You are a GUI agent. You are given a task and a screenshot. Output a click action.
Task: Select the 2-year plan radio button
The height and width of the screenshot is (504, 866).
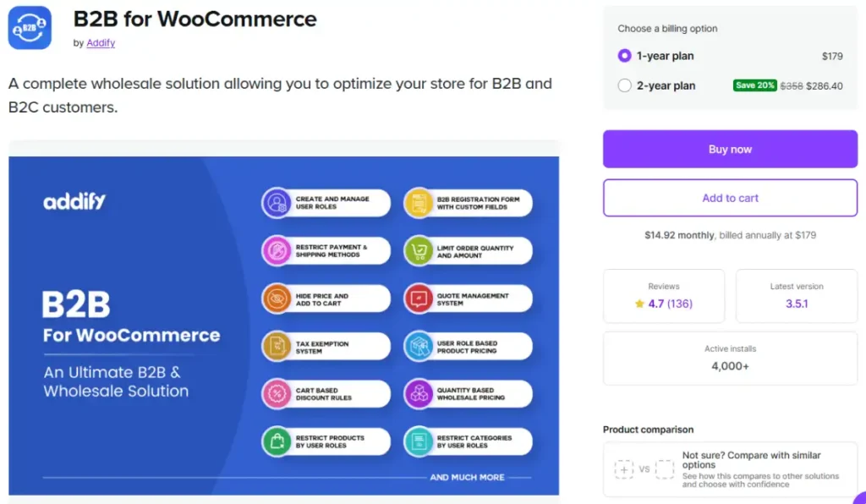[x=625, y=85]
